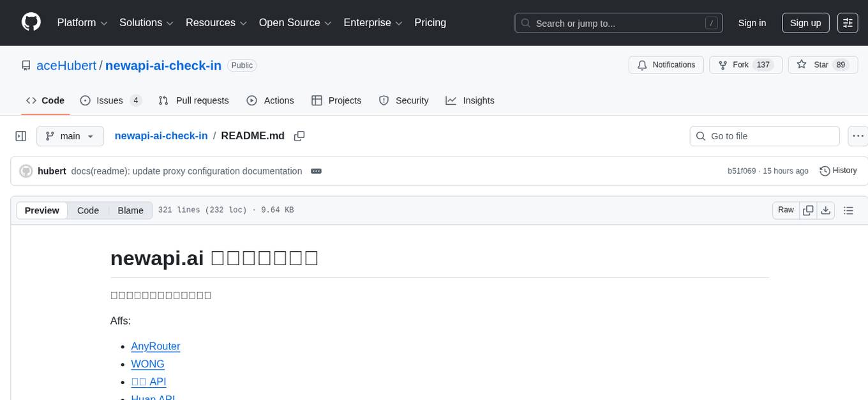This screenshot has width=868, height=400.
Task: Open the README outline list icon
Action: [849, 210]
